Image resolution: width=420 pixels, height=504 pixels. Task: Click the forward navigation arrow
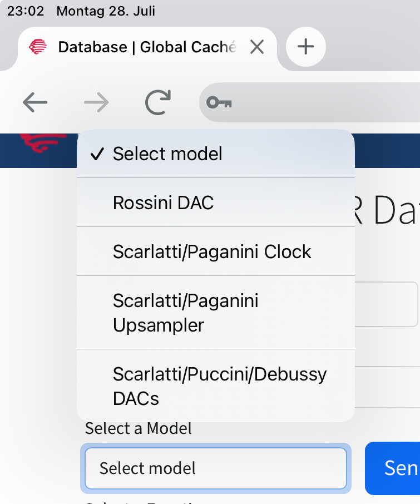click(96, 102)
